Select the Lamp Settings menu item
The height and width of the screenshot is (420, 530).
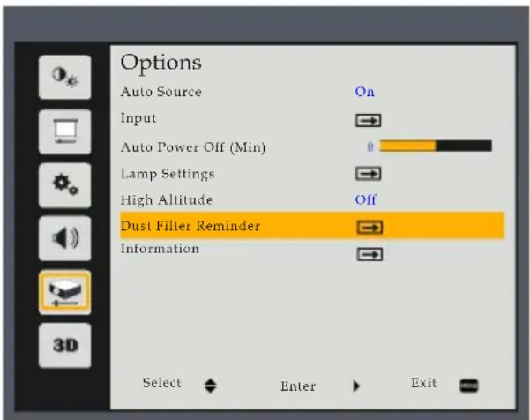[168, 174]
